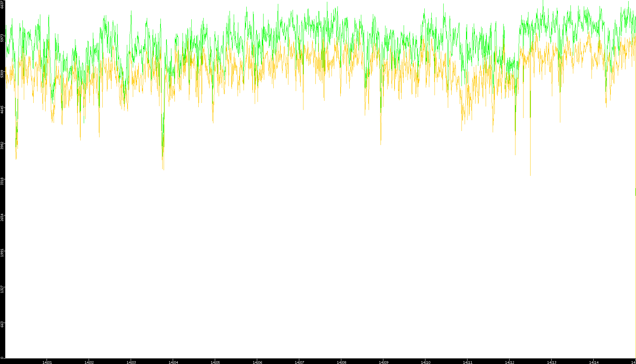Image resolution: width=636 pixels, height=364 pixels.
Task: Click the 14:13 time axis label
Action: click(x=552, y=362)
